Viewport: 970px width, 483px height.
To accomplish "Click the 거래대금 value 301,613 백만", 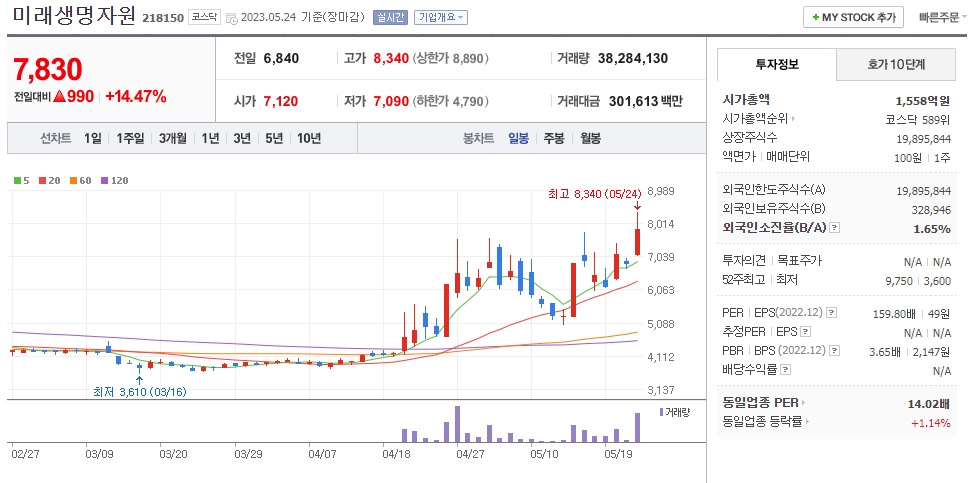I will [x=646, y=101].
